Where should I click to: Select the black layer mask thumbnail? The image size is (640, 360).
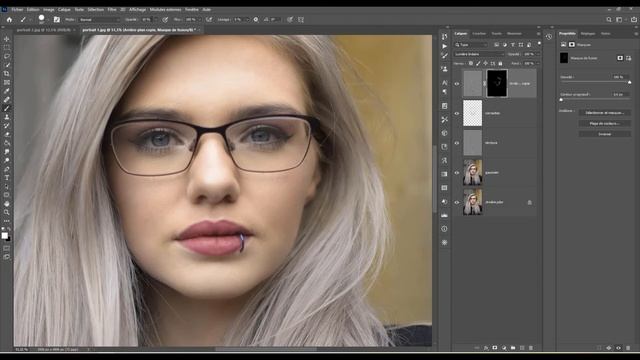coord(497,83)
